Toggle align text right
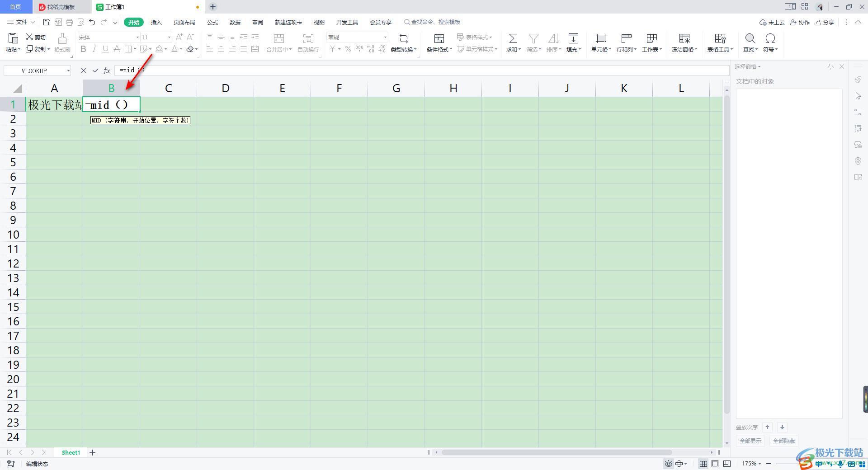Viewport: 868px width, 470px height. [x=232, y=49]
